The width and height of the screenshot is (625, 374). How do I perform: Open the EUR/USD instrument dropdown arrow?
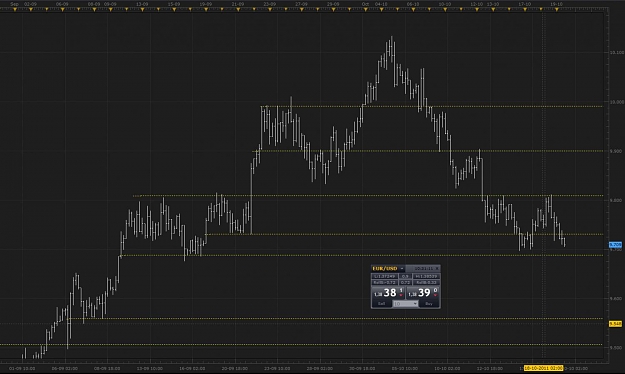(x=402, y=268)
